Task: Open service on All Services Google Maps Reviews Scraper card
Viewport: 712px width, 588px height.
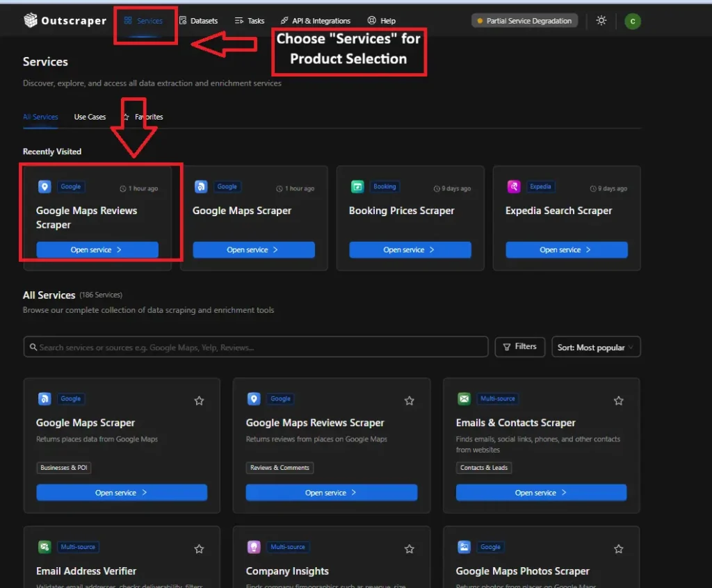Action: [332, 493]
